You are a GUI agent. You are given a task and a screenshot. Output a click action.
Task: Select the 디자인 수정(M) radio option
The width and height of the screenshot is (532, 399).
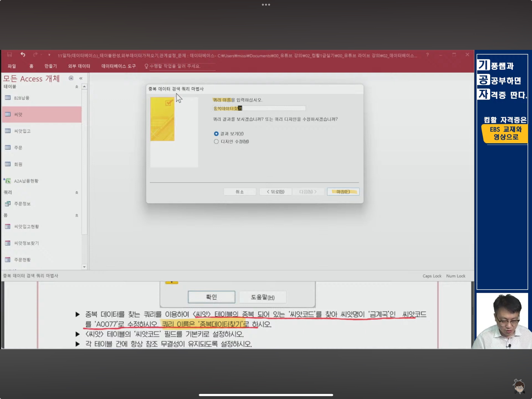pos(216,141)
